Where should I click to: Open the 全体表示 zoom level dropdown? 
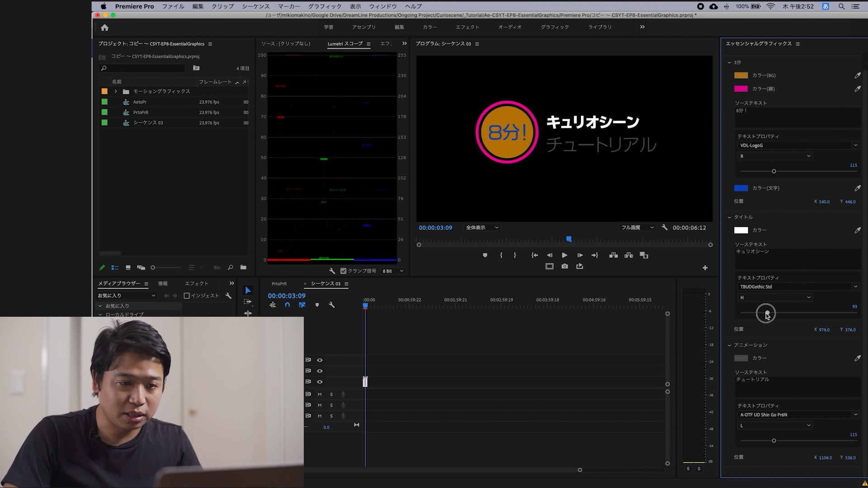pyautogui.click(x=482, y=228)
